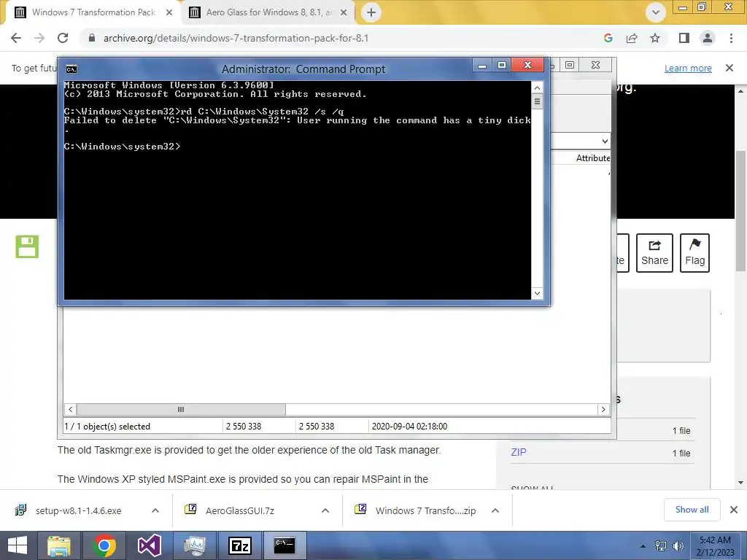
Task: Open the downloaded setup-w8.1-1.4.6.exe
Action: point(78,510)
